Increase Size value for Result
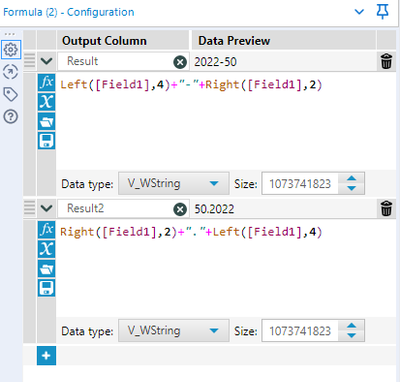The image size is (400, 382). (351, 178)
